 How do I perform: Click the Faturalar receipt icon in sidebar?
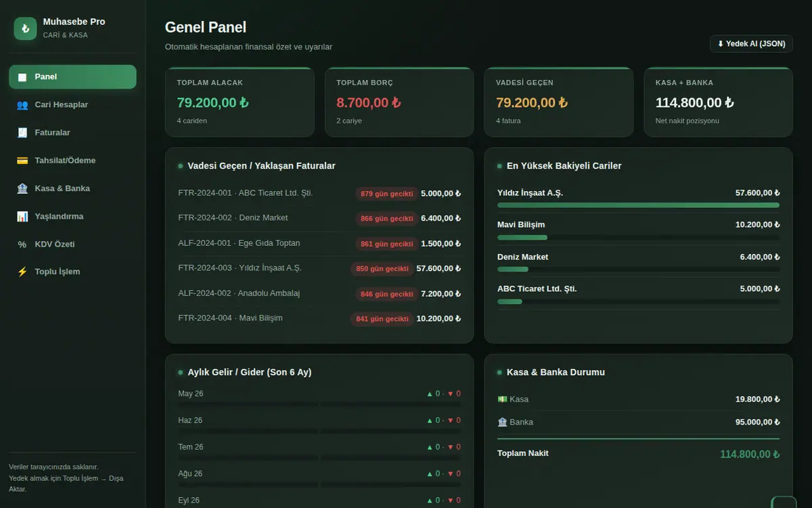[x=22, y=133]
